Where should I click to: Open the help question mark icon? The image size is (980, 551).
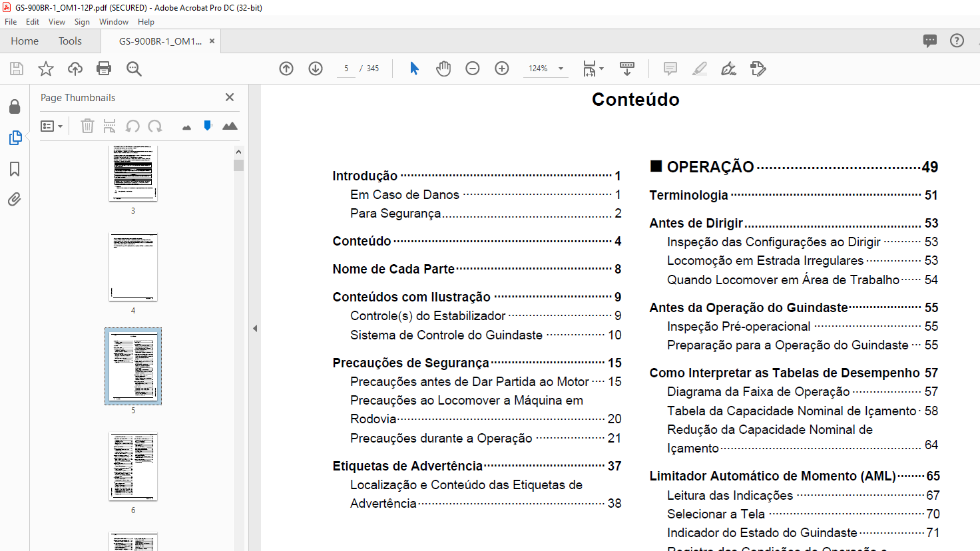pos(957,41)
